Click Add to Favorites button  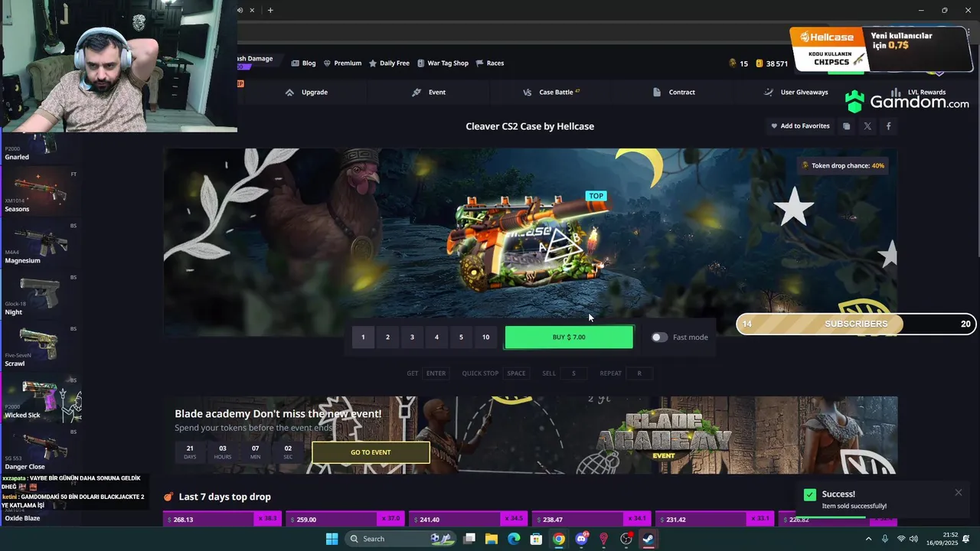point(800,126)
